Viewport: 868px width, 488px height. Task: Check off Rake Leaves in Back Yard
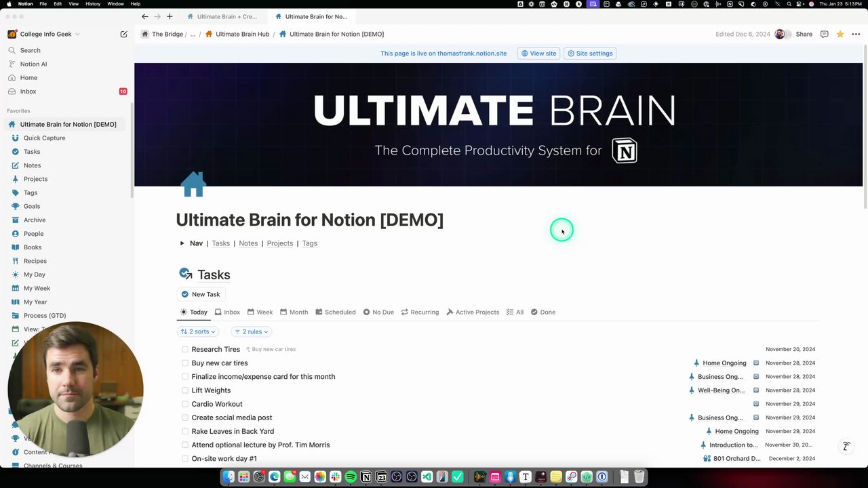pos(184,431)
